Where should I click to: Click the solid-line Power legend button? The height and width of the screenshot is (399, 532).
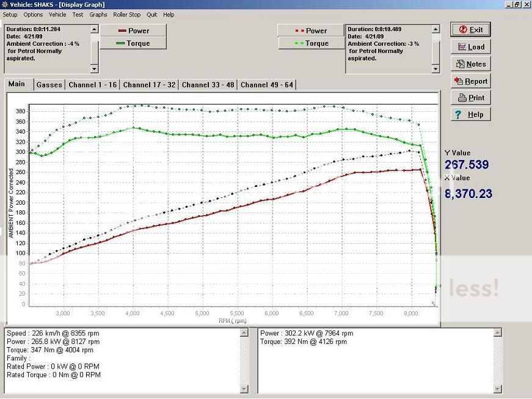click(x=133, y=31)
